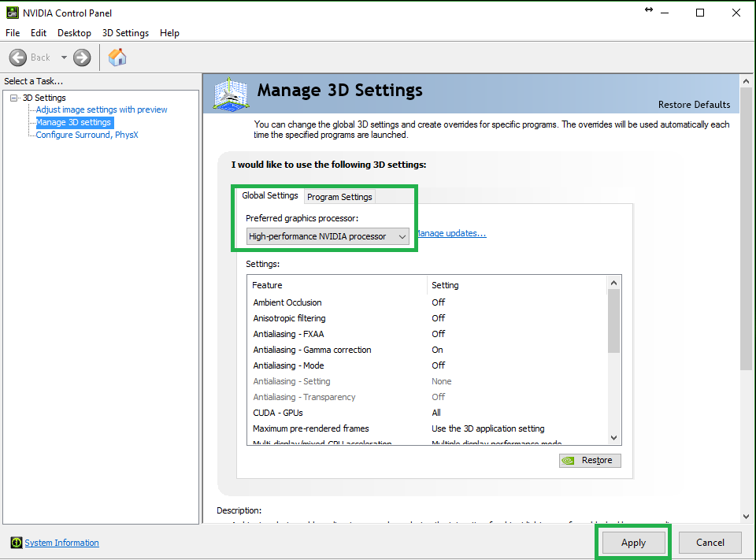Collapse the 3D Settings tree node
This screenshot has width=756, height=560.
[14, 98]
